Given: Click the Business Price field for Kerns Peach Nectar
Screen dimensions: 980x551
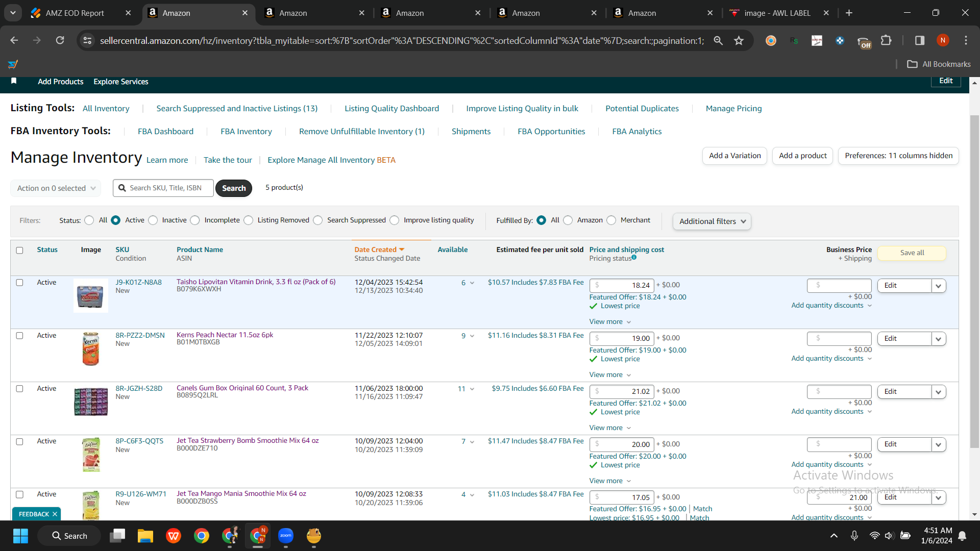Looking at the screenshot, I should (x=839, y=339).
